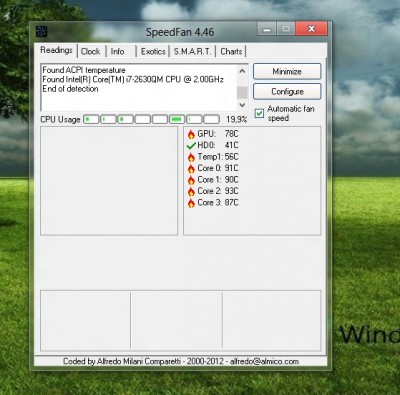Select the HD0 41C reading

click(218, 145)
